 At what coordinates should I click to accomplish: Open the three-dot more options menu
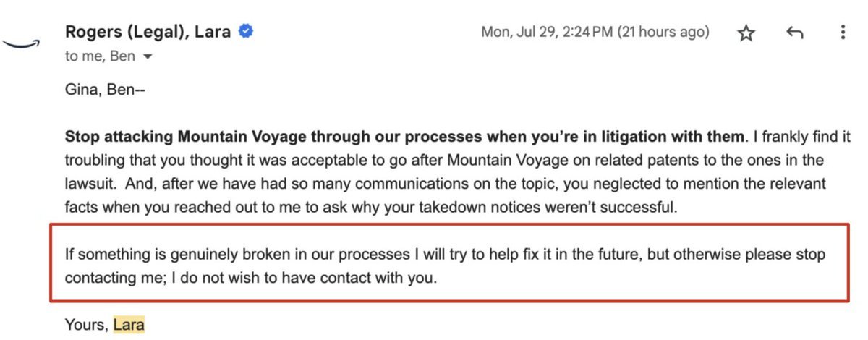[x=842, y=33]
